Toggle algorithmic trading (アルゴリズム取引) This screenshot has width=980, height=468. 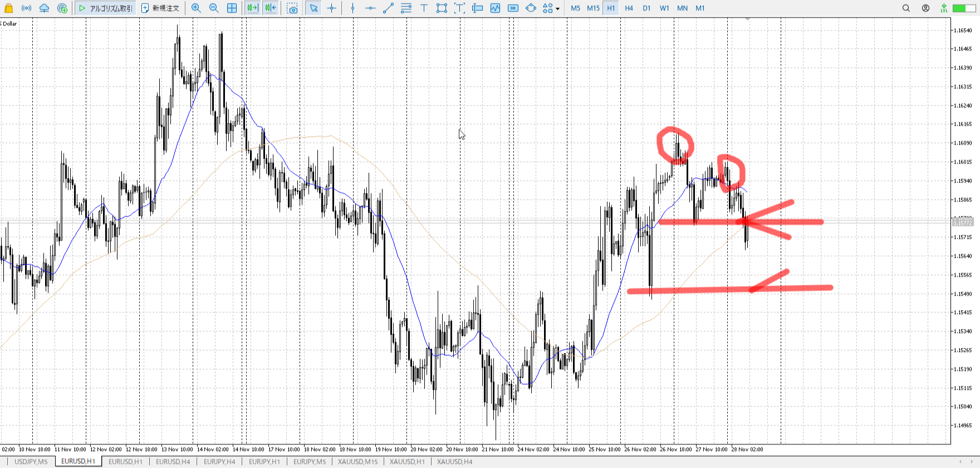point(105,8)
